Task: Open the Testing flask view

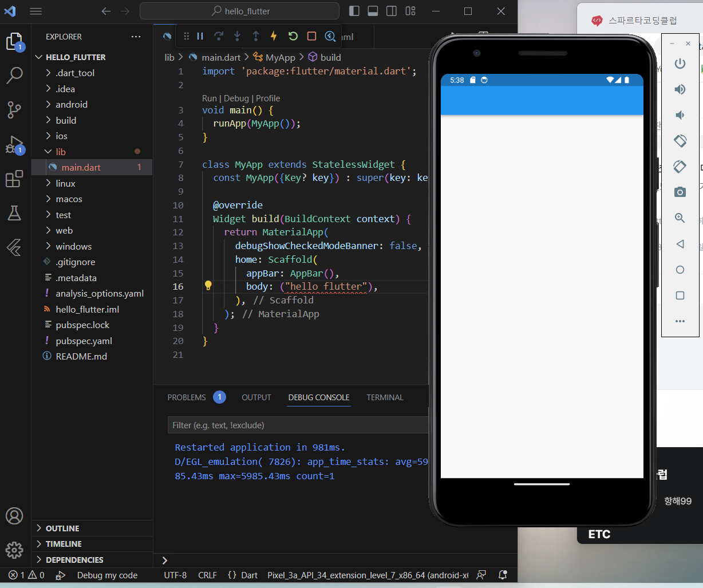Action: pos(14,213)
